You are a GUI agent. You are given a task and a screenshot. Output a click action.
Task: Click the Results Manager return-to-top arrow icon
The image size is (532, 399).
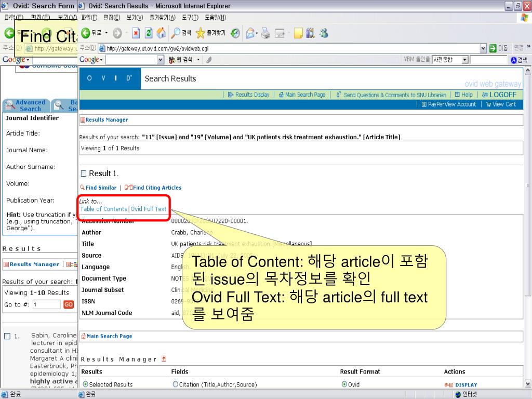point(164,358)
